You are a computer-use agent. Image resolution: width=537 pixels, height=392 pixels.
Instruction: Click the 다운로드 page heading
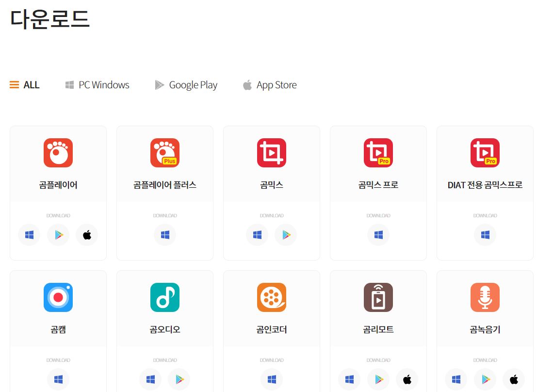pyautogui.click(x=50, y=19)
